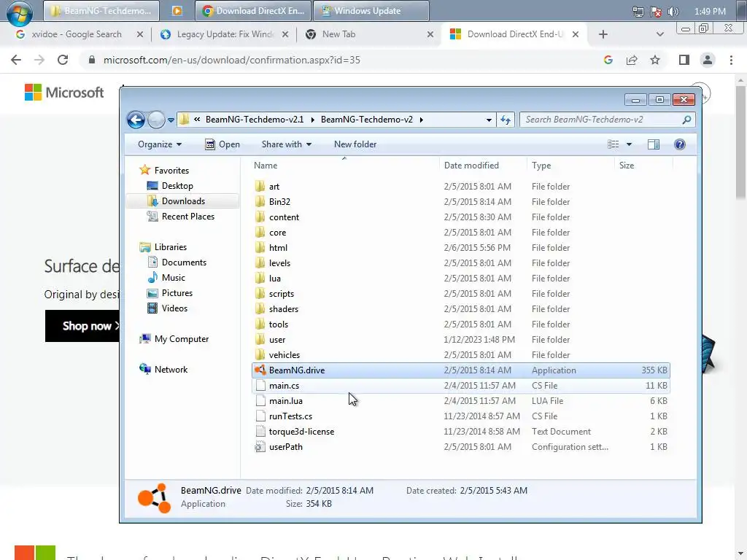Toggle Chrome side panel icon
The image size is (747, 560).
[684, 60]
